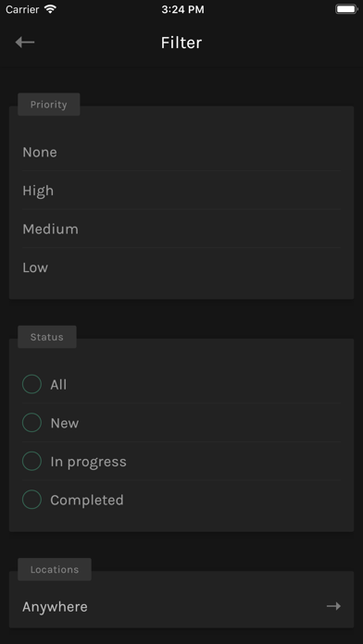Tap the Filter screen title
363x644 pixels.
181,43
